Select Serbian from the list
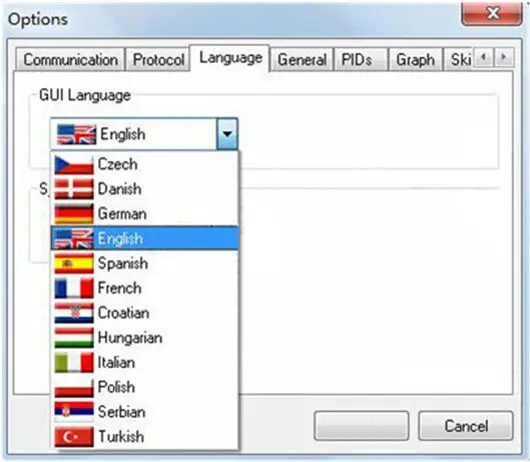Image resolution: width=530 pixels, height=462 pixels. [145, 412]
